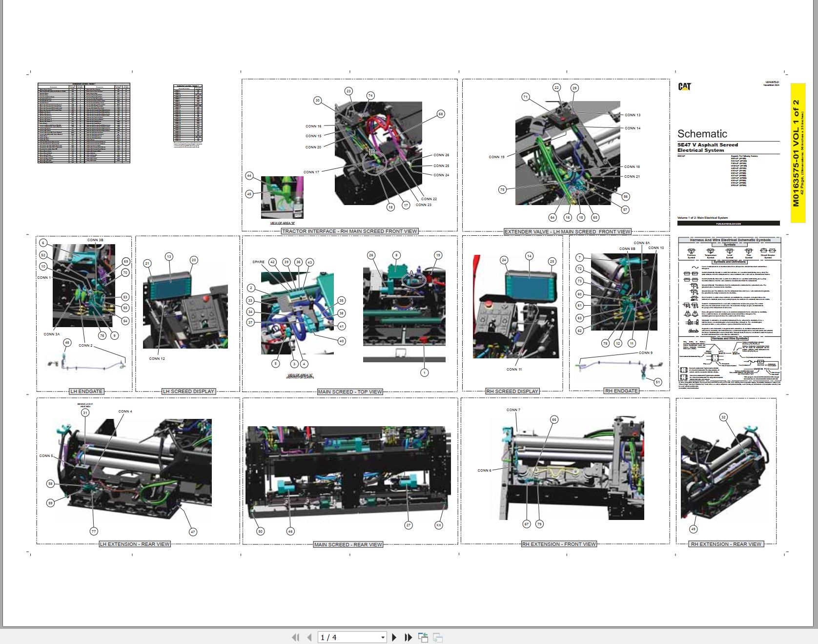Click the CONN 26 label
The image size is (818, 644).
coord(441,155)
